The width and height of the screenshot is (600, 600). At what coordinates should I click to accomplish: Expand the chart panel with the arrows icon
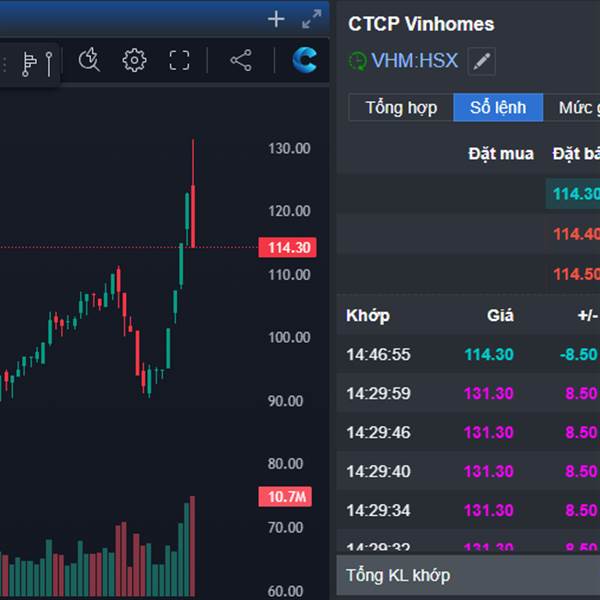(312, 19)
